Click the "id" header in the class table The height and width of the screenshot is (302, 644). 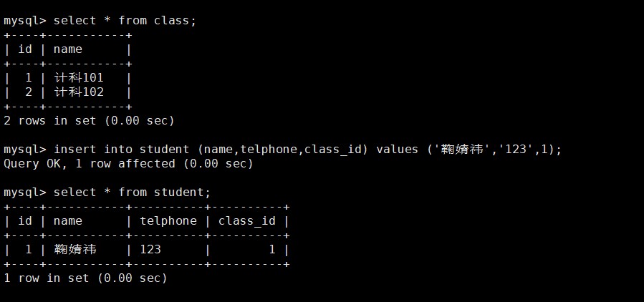[25, 49]
